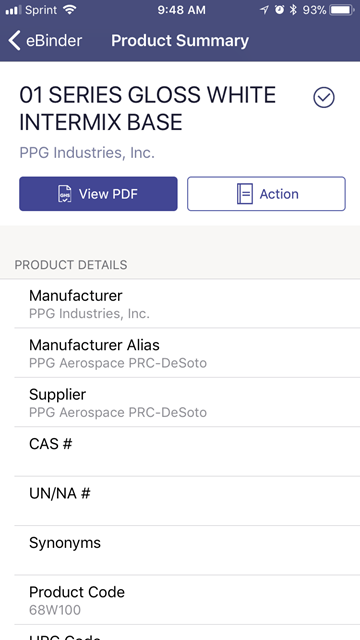Open the Action button

point(267,194)
